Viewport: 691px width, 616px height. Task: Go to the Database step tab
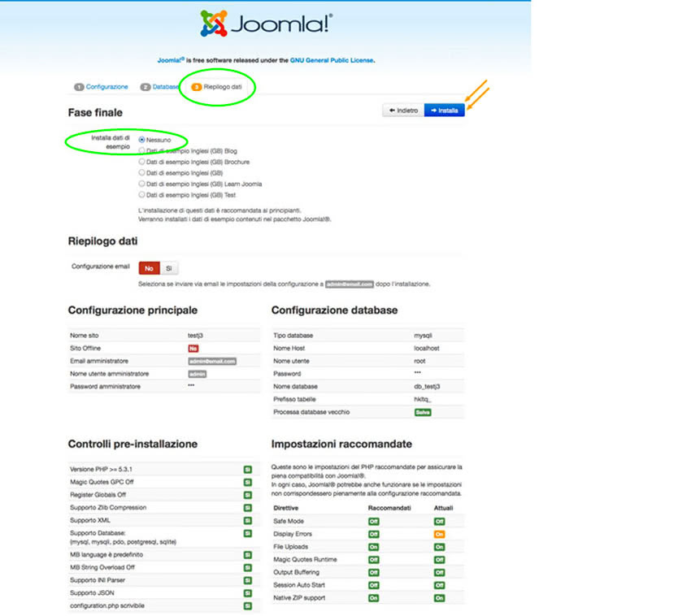click(159, 87)
